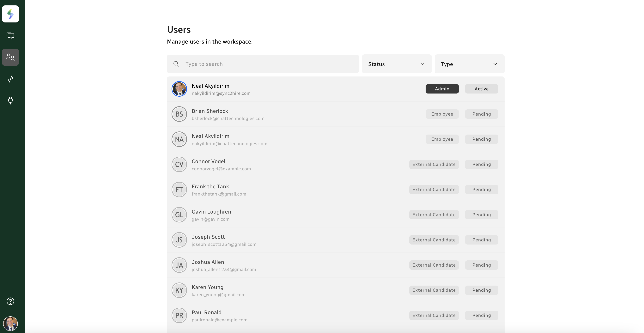Screen dimensions: 644x333
Task: Click Connor Vogel's Pending badge
Action: [482, 164]
